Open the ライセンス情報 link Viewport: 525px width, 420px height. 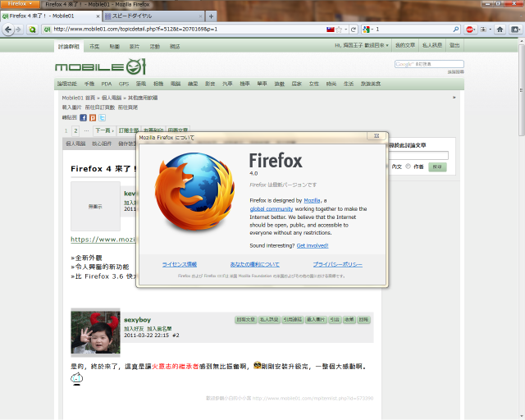pyautogui.click(x=180, y=264)
